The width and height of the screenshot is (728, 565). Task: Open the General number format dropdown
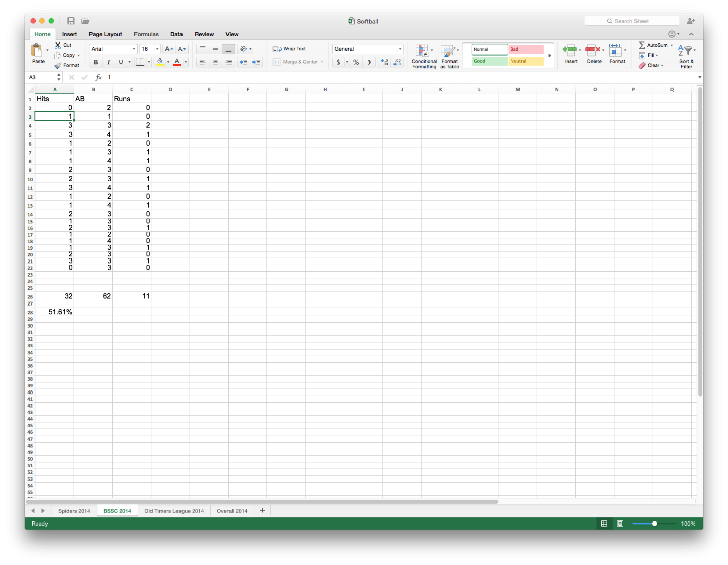399,48
